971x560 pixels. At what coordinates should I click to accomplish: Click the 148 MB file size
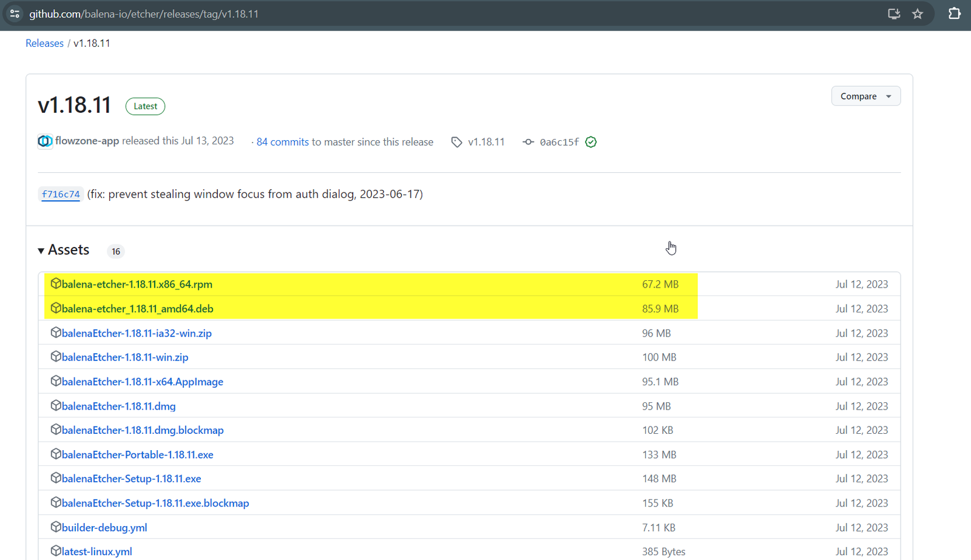coord(659,479)
